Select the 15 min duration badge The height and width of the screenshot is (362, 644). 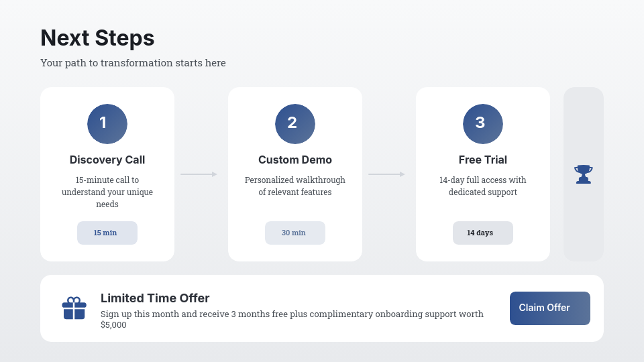107,233
